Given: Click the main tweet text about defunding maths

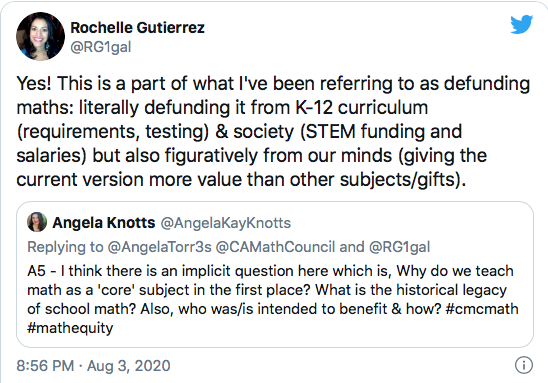Looking at the screenshot, I should [x=273, y=131].
